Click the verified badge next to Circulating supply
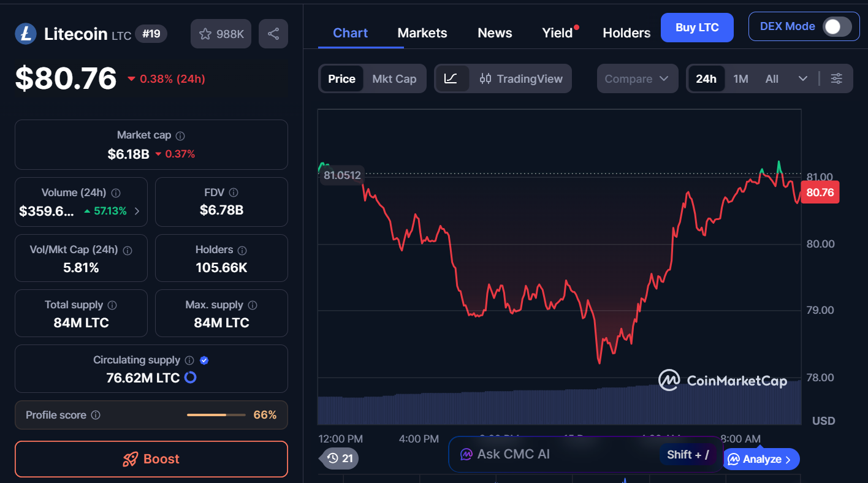Viewport: 868px width, 483px height. pos(204,360)
